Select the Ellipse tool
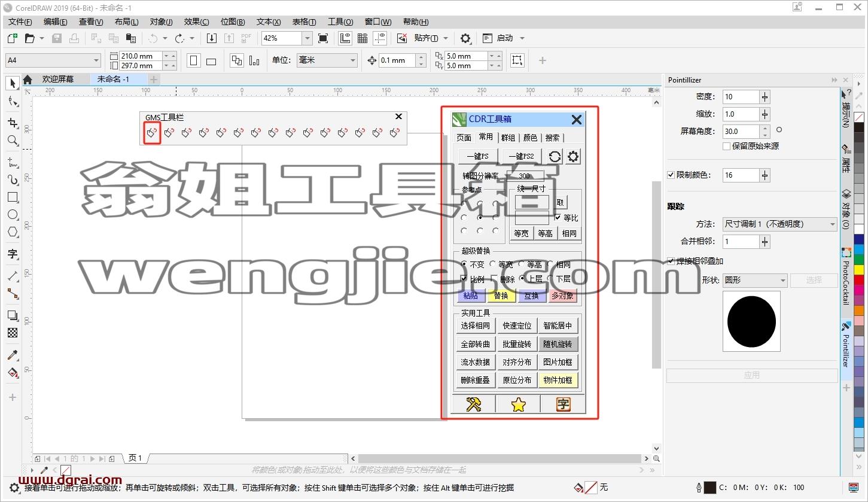This screenshot has width=868, height=502. [12, 214]
